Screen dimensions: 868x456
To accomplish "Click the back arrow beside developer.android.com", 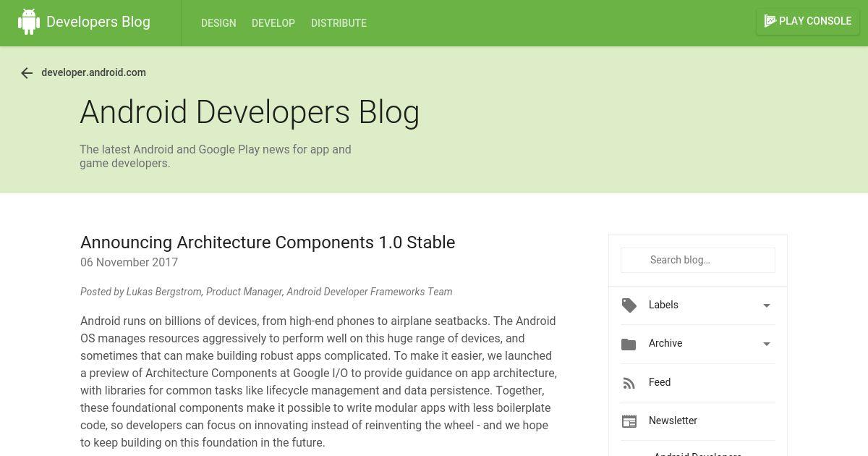I will [x=27, y=73].
